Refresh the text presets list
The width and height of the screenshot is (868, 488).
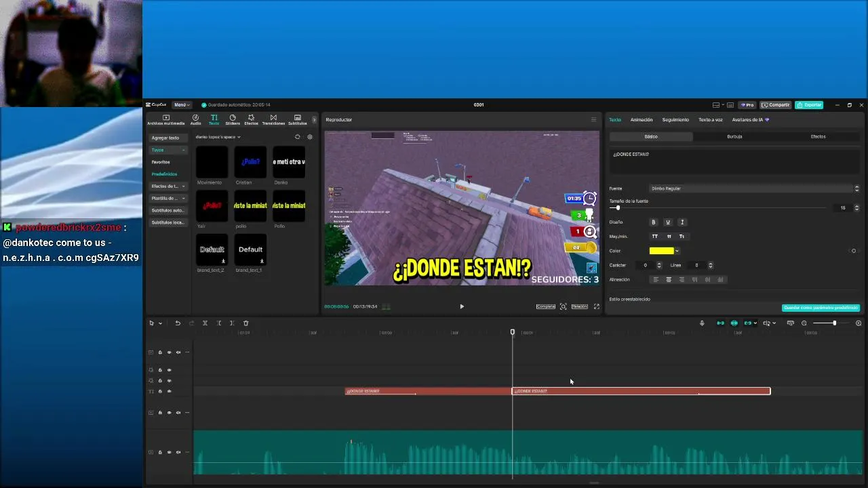(297, 137)
